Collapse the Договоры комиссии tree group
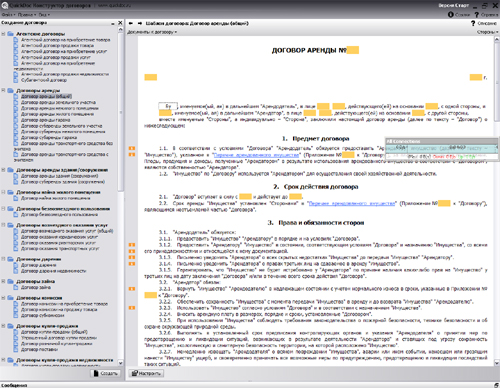 (3, 298)
